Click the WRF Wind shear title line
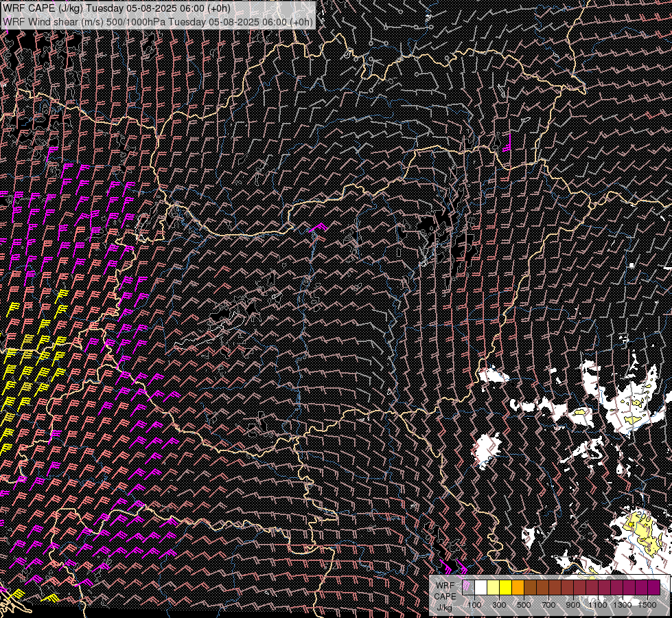Image resolution: width=672 pixels, height=618 pixels. pos(158,22)
